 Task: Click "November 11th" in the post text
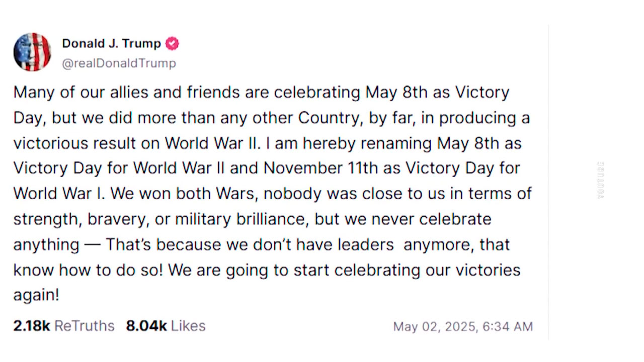320,168
